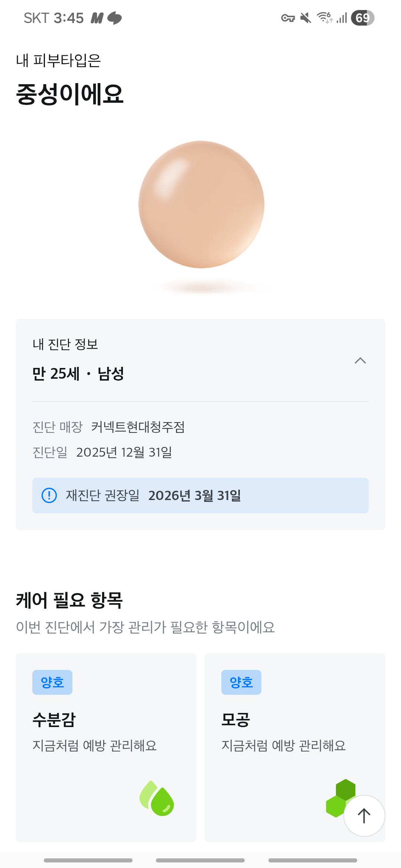Click the info icon beside 재진단 권장일

(49, 495)
